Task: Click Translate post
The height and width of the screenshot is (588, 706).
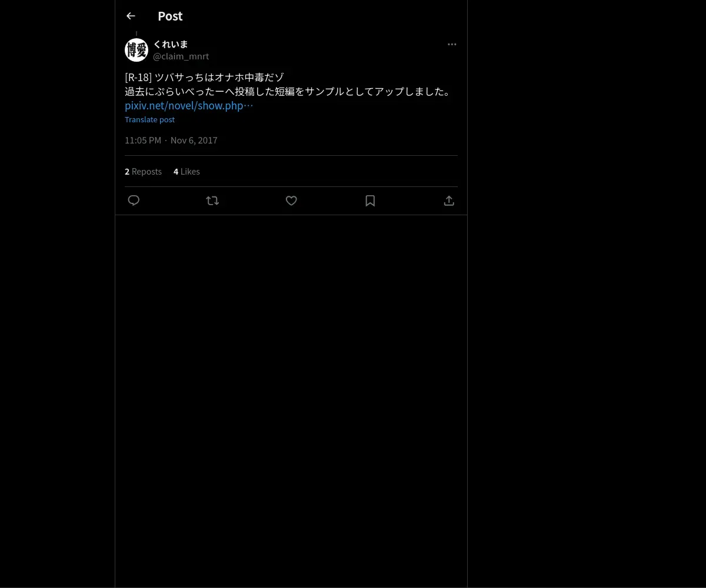Action: [149, 119]
